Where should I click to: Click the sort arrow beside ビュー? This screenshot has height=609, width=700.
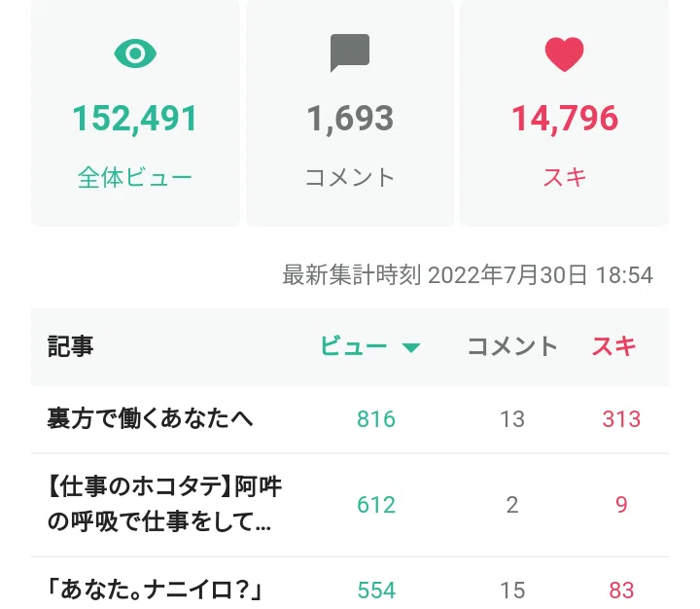pyautogui.click(x=411, y=347)
